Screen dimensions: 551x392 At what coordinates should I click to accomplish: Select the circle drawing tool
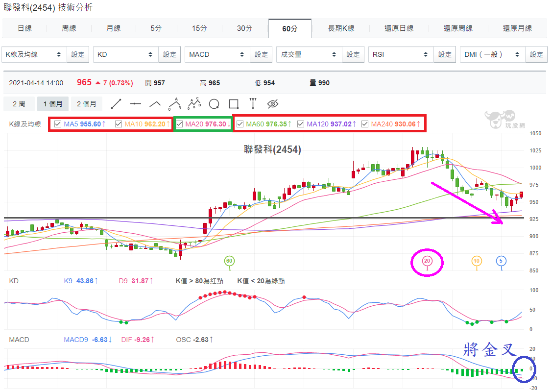coord(214,104)
